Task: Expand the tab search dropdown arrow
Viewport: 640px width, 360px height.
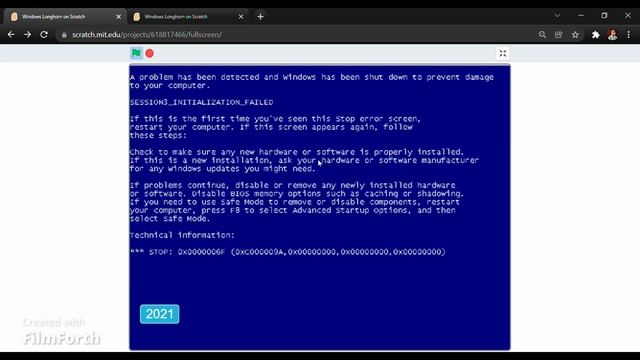Action: [557, 16]
